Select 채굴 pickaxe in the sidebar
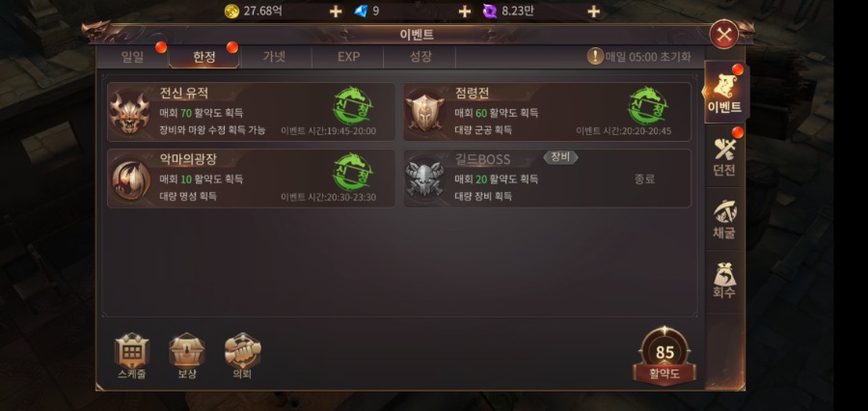This screenshot has height=411, width=868. point(724,220)
